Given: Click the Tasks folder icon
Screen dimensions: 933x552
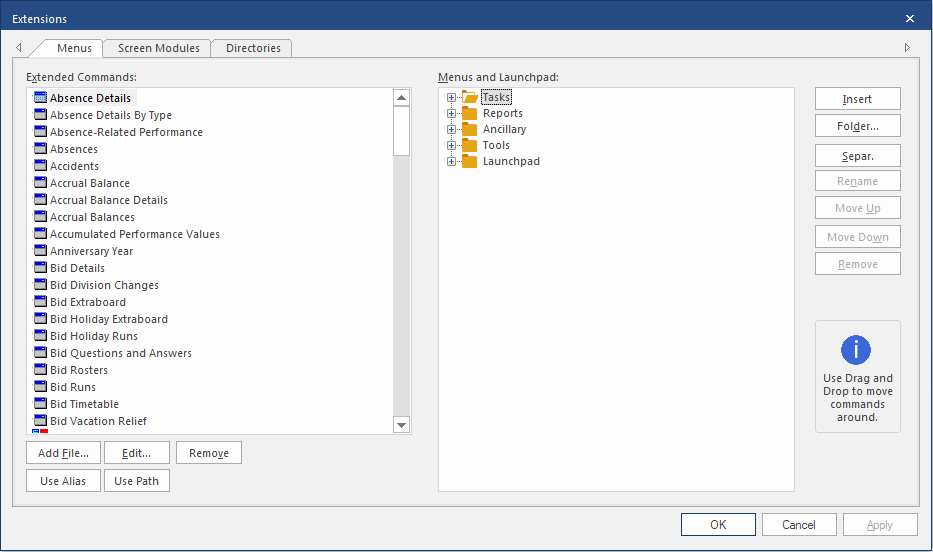Looking at the screenshot, I should pyautogui.click(x=470, y=98).
